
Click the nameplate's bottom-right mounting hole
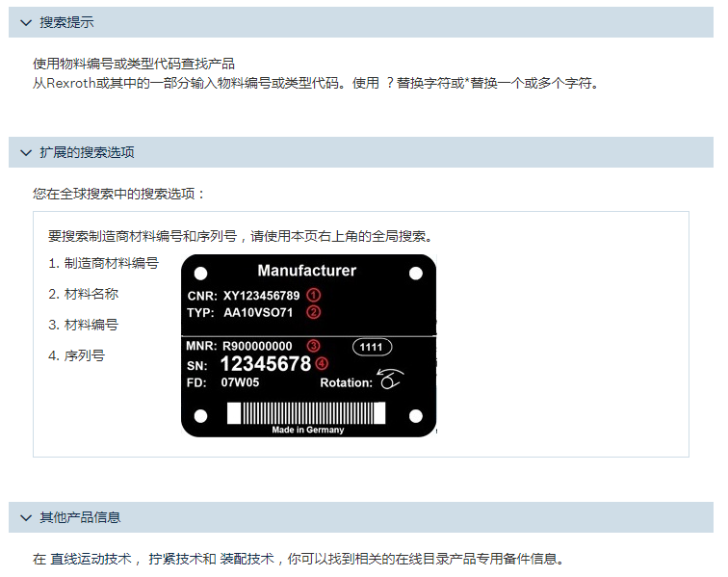[416, 415]
